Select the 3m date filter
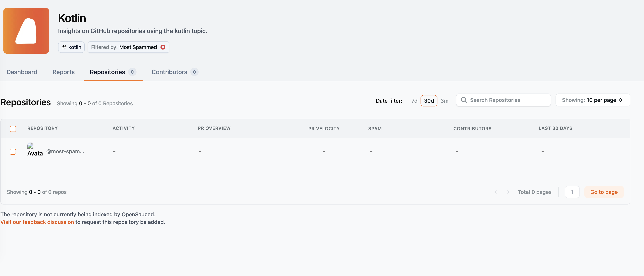The image size is (644, 276). click(445, 101)
